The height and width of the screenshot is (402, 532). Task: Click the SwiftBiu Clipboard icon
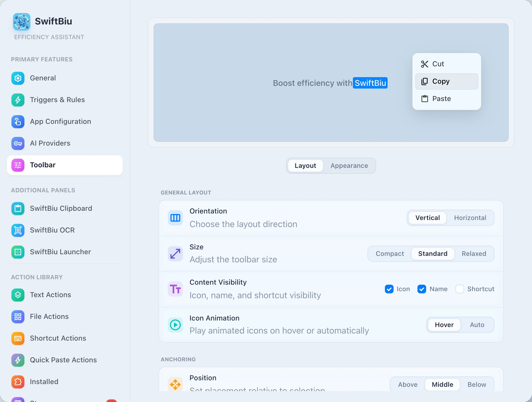pos(18,209)
